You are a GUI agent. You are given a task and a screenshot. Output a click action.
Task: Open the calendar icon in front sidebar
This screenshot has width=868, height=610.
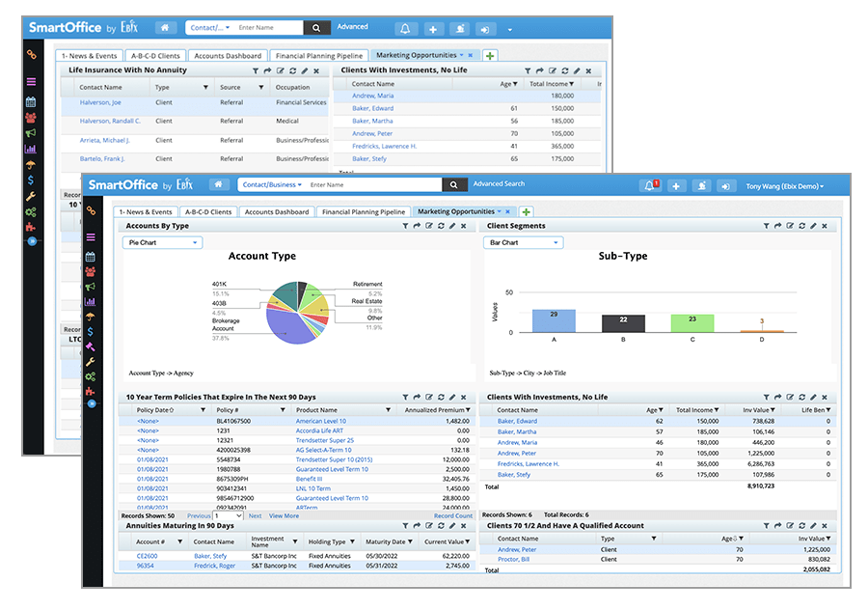click(91, 257)
